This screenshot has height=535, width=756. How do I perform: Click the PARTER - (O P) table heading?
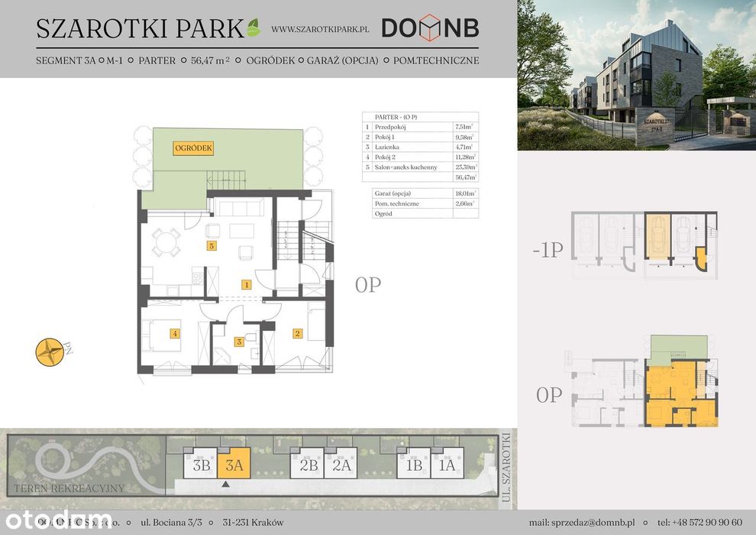point(396,117)
